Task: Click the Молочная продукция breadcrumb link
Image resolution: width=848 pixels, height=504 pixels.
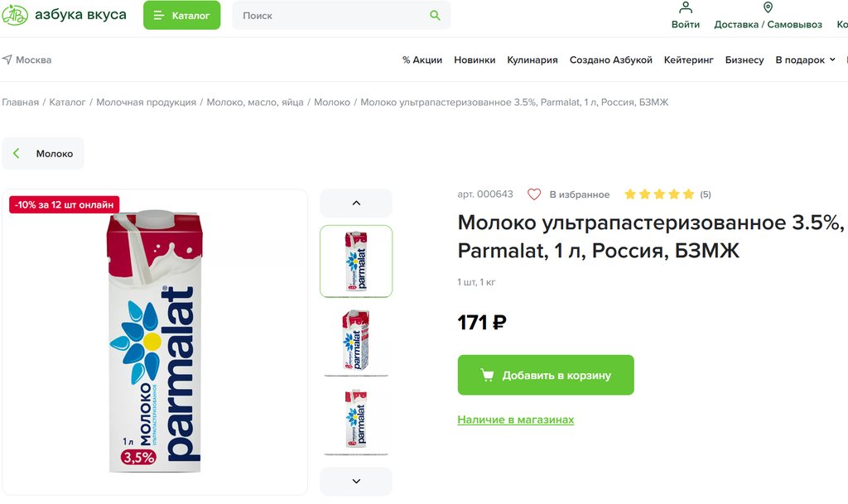Action: point(146,103)
